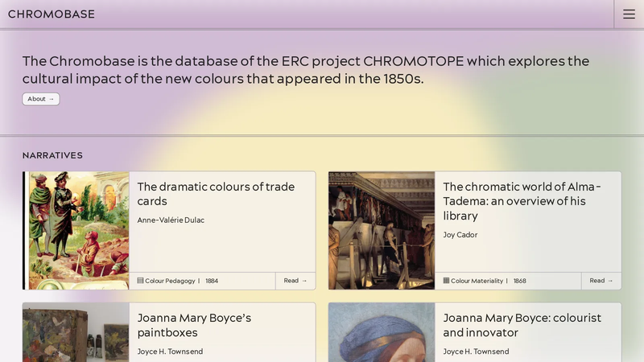This screenshot has width=644, height=362.
Task: Click the NARRATIVES section heading
Action: click(52, 155)
